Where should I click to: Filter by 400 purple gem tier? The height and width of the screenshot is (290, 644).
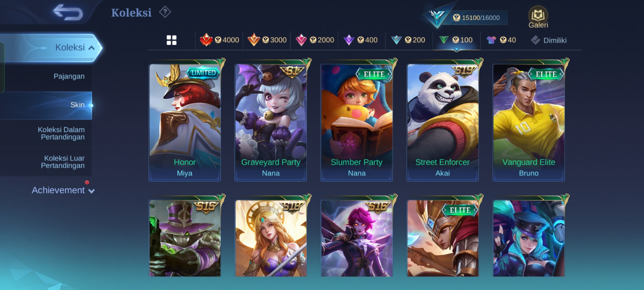point(360,40)
